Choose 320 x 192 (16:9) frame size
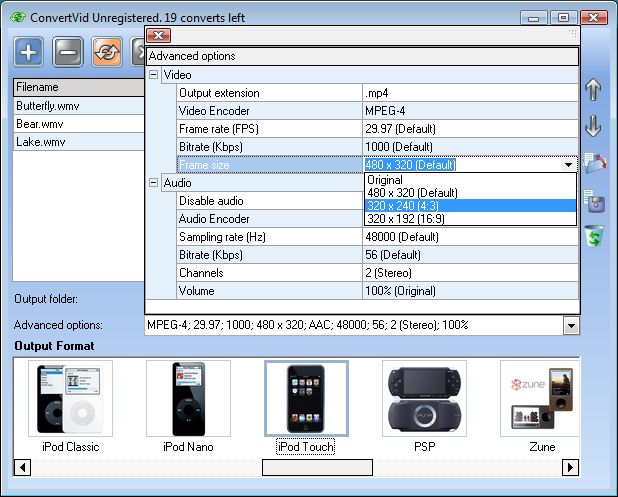 (x=412, y=218)
